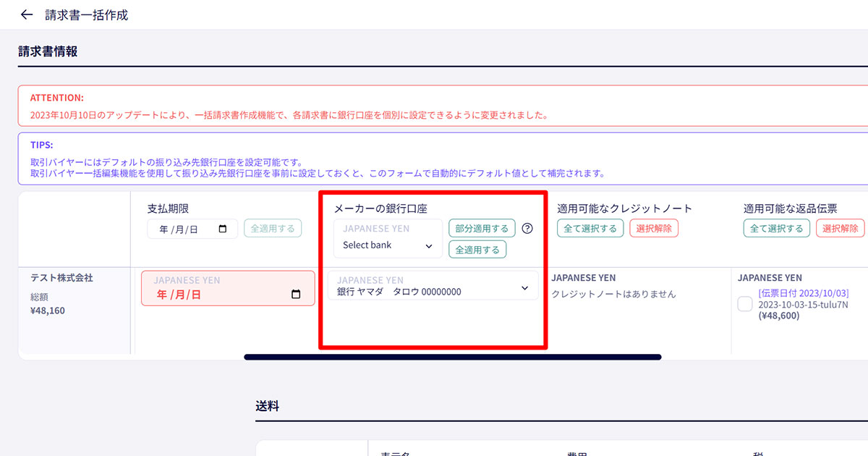Open the bank account help question icon
The width and height of the screenshot is (868, 456).
coord(527,228)
